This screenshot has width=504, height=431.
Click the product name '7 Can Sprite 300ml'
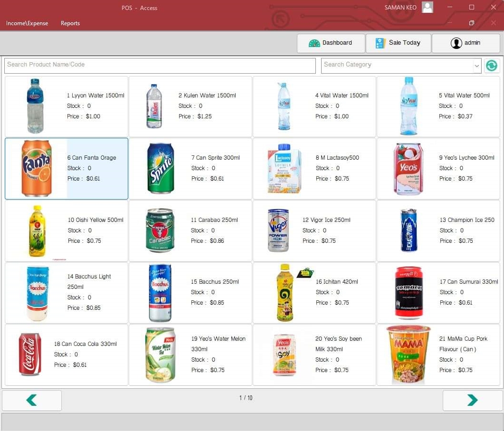pyautogui.click(x=215, y=158)
